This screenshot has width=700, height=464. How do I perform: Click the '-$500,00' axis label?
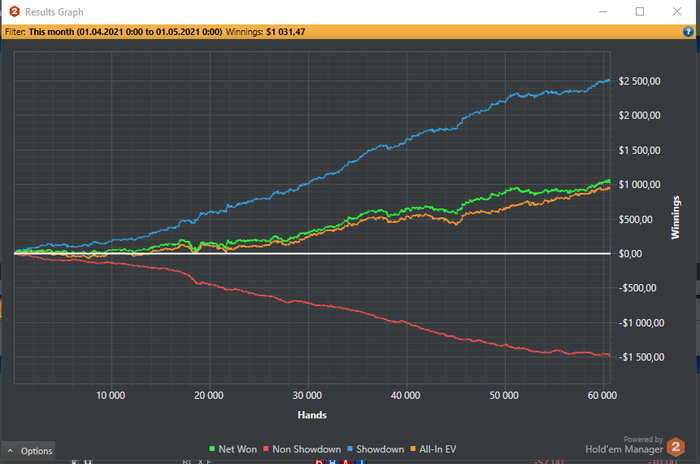[637, 288]
